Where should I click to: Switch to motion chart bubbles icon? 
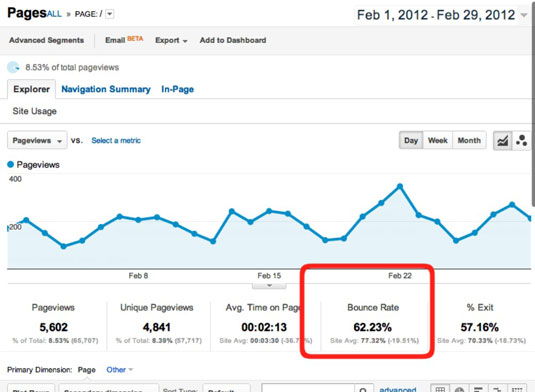coord(522,141)
